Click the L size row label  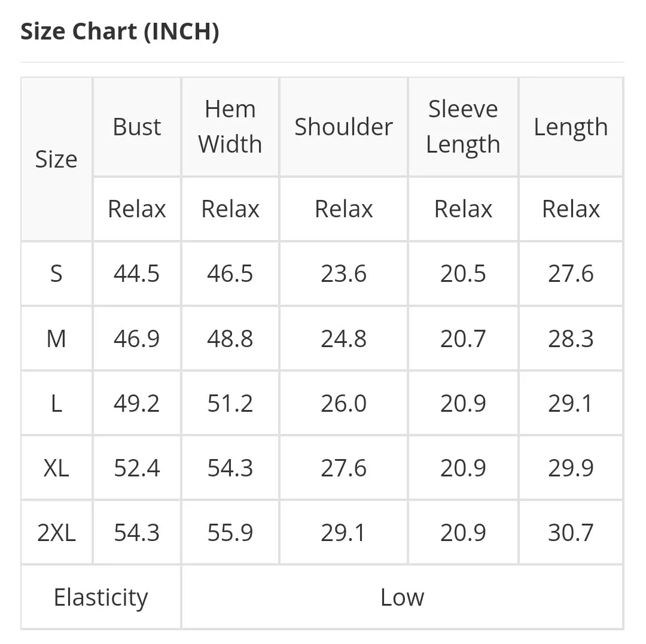coord(56,403)
